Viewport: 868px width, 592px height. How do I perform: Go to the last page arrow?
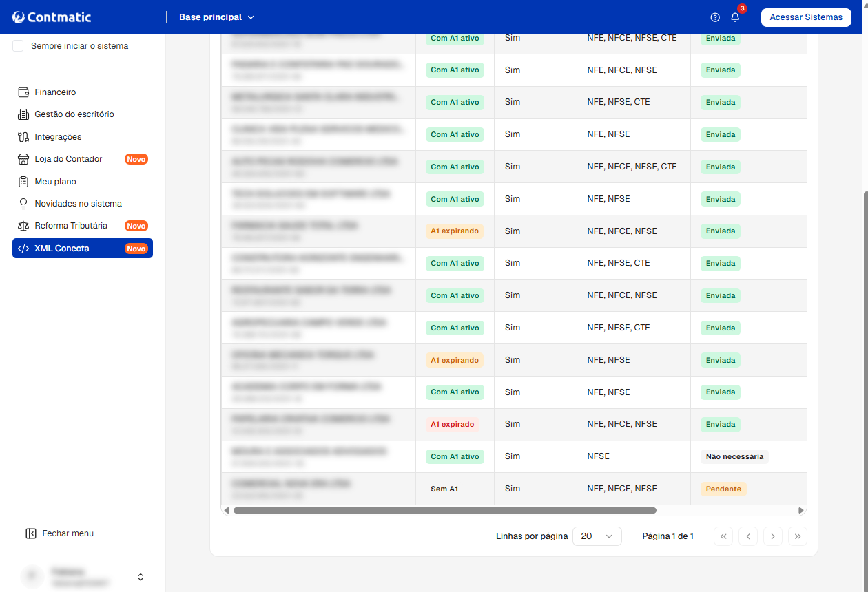[798, 536]
